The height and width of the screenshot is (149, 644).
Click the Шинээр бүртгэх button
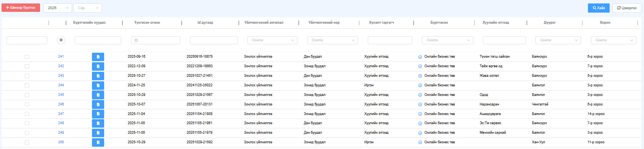(x=21, y=8)
